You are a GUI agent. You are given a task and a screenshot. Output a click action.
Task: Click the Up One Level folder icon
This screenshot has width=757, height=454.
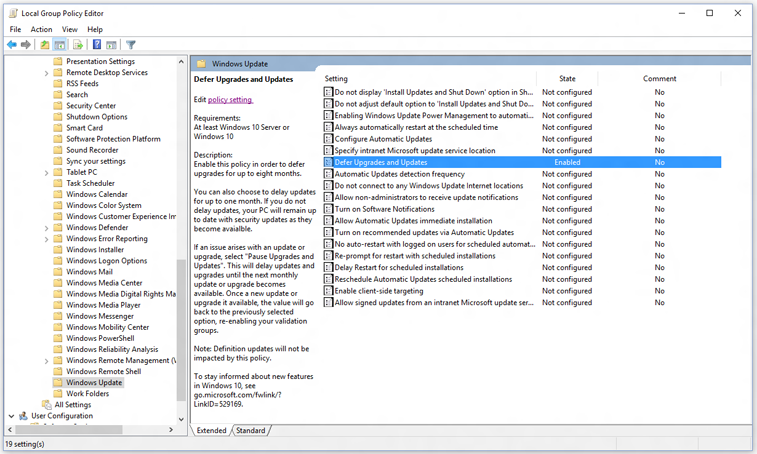pos(45,45)
